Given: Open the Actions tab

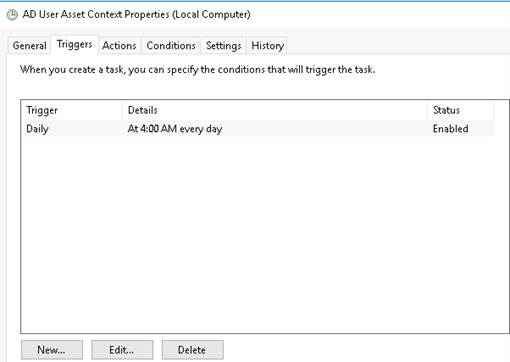Looking at the screenshot, I should [119, 45].
